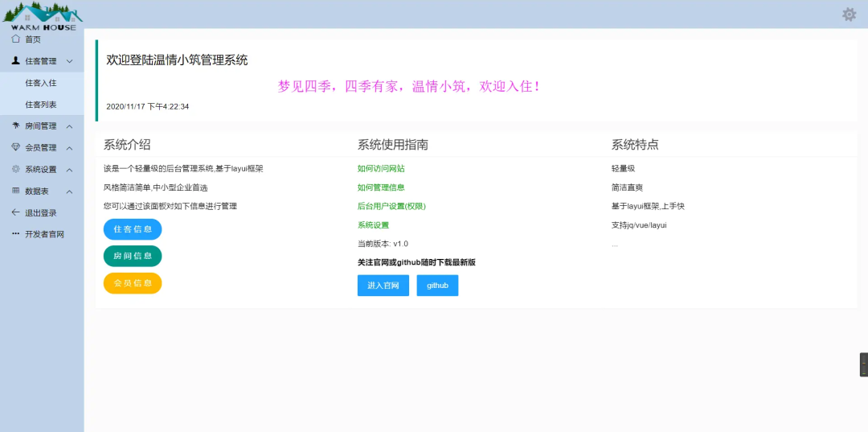Image resolution: width=868 pixels, height=432 pixels.
Task: Expand the 房间管理 menu chevron
Action: 70,126
